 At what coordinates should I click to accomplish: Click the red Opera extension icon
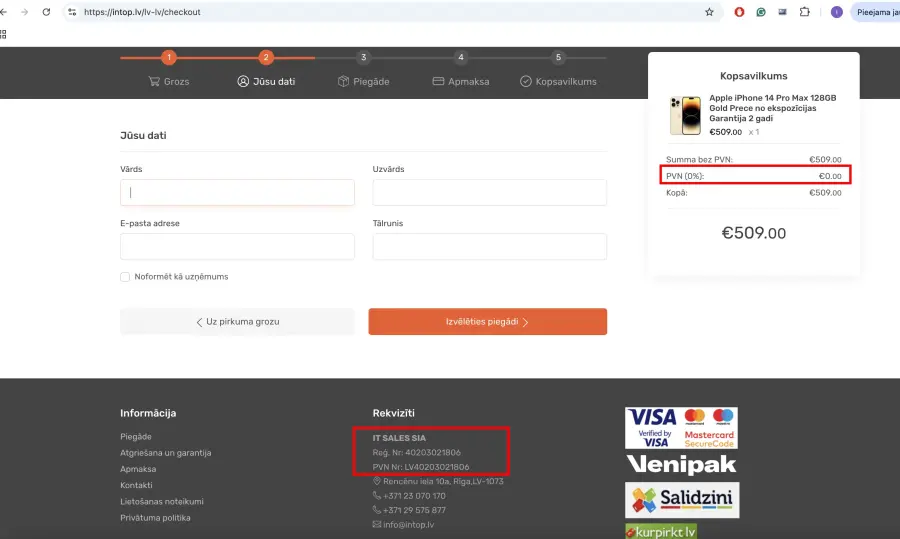pos(739,12)
